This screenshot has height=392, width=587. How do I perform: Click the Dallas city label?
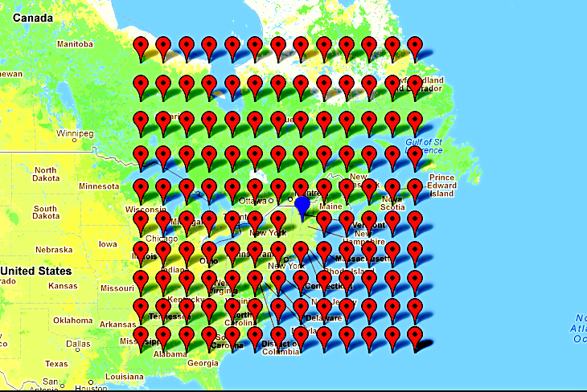[x=78, y=343]
